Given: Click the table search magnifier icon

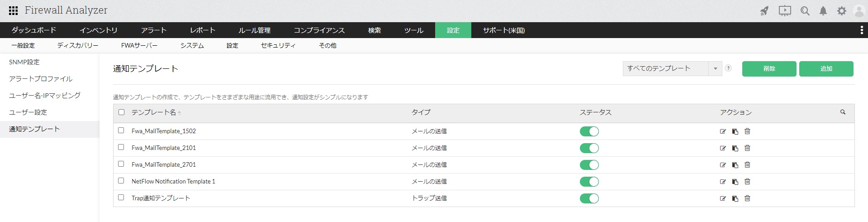Looking at the screenshot, I should pos(843,112).
